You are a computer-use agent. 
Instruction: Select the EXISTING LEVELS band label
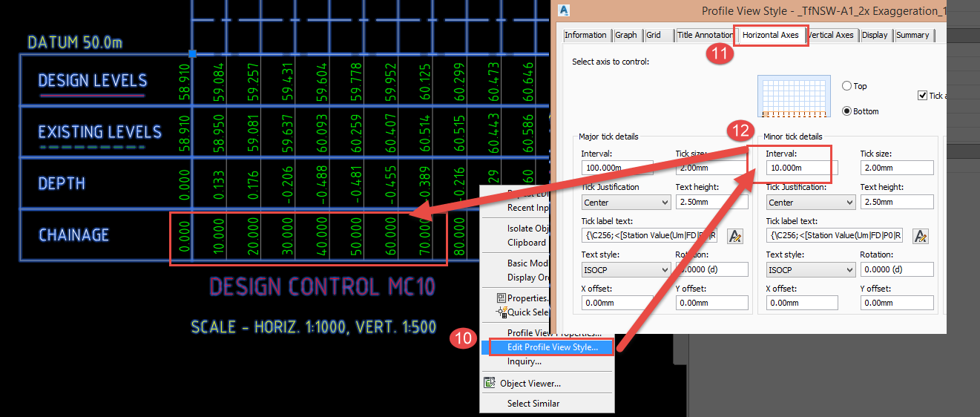point(99,132)
